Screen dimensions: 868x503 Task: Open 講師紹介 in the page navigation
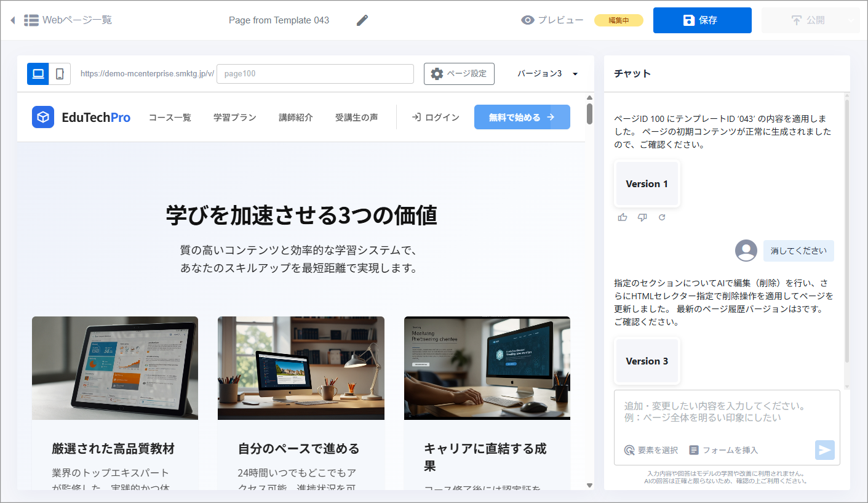[296, 118]
